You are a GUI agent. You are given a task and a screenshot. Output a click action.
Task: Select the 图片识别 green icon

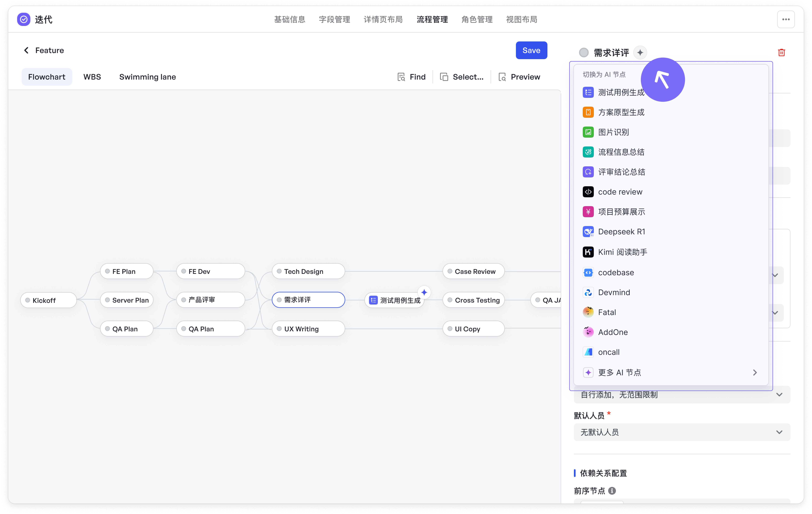(x=588, y=132)
